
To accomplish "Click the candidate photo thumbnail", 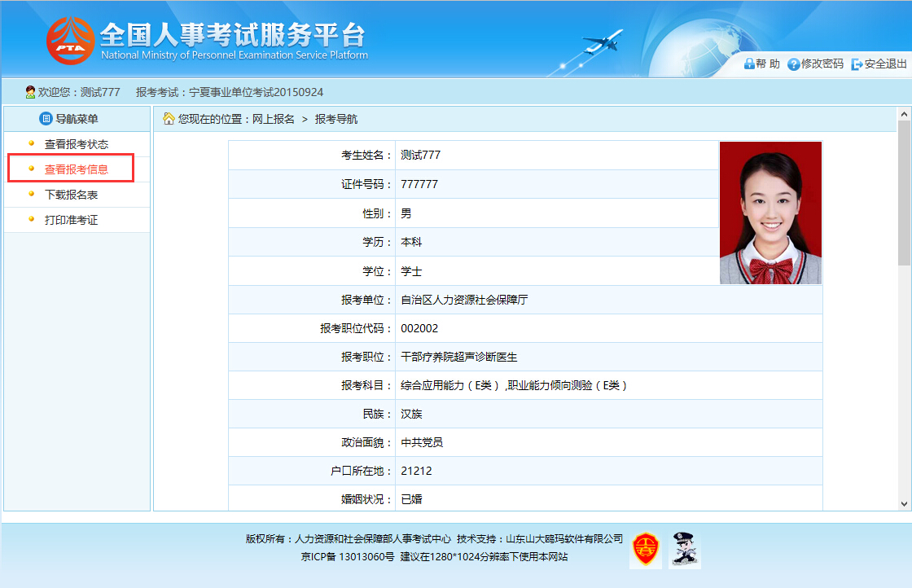I will click(x=770, y=213).
